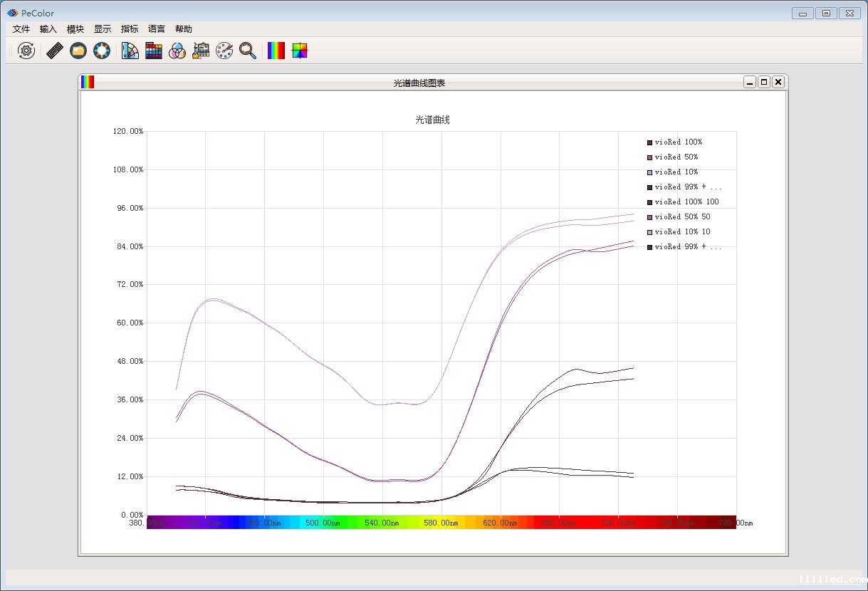This screenshot has height=591, width=868.
Task: Click the color fan deck swatch icon
Action: pos(130,51)
